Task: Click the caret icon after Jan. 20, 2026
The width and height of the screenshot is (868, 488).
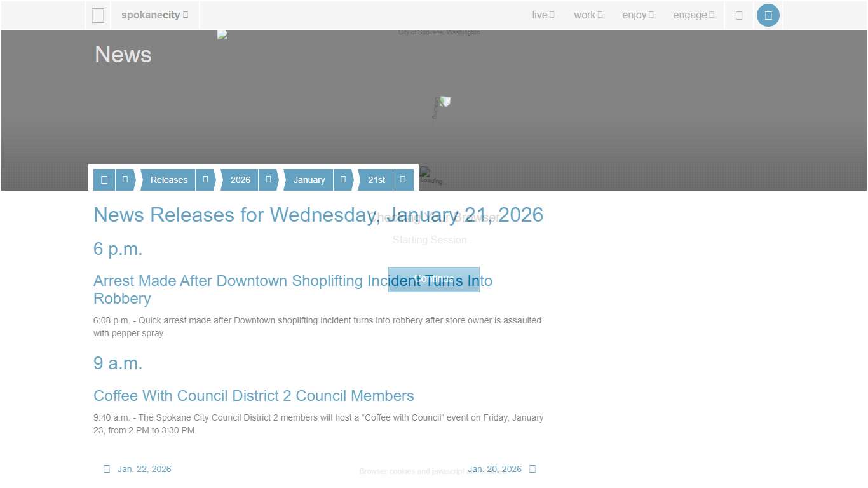Action: 532,469
